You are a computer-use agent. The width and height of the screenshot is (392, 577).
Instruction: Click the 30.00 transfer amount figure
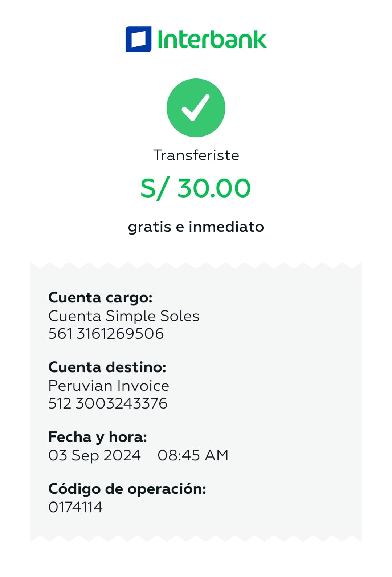click(x=214, y=188)
